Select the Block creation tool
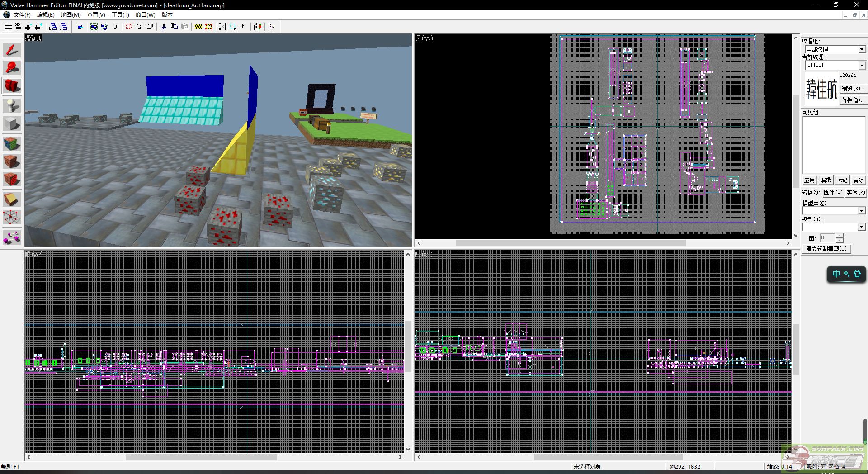The image size is (868, 474). (12, 124)
